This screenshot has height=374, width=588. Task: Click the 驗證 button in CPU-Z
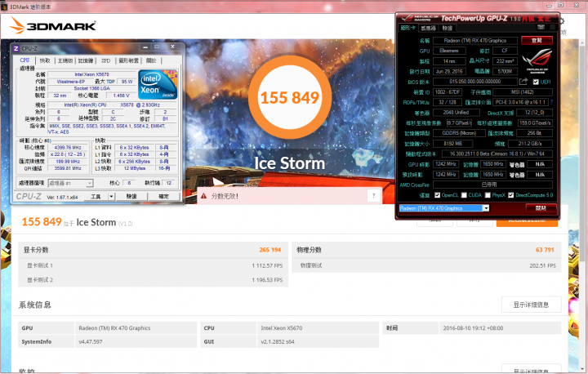click(x=131, y=197)
